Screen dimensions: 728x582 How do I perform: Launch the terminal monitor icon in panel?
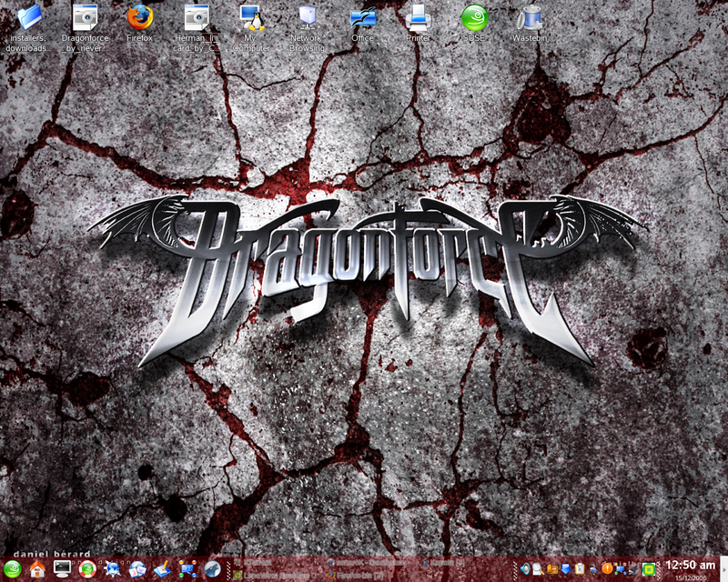pos(62,568)
